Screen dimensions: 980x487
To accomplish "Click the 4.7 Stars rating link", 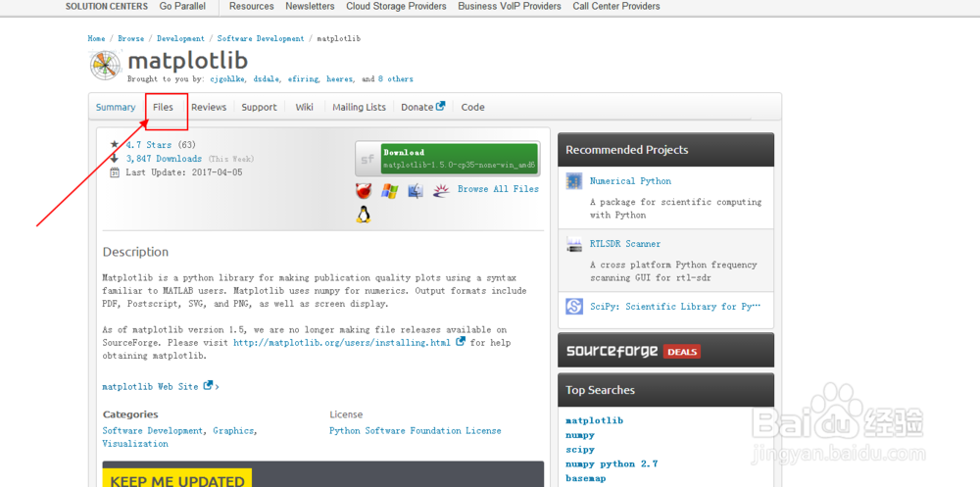I will (x=149, y=144).
